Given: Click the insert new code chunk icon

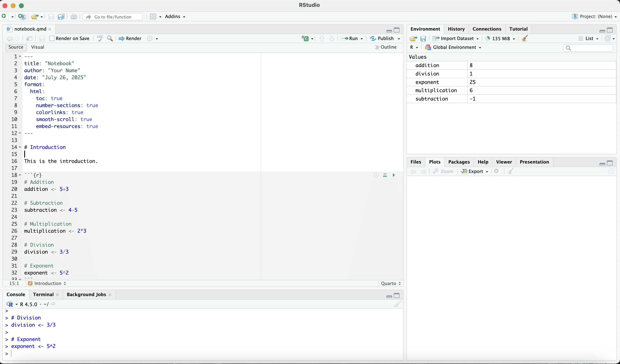Looking at the screenshot, I should pos(305,38).
